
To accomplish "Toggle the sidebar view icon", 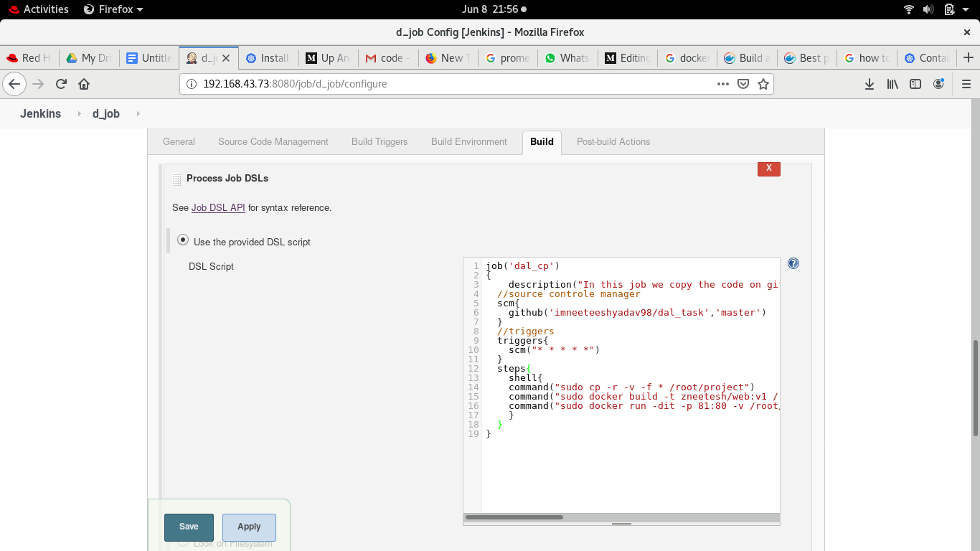I will (915, 84).
